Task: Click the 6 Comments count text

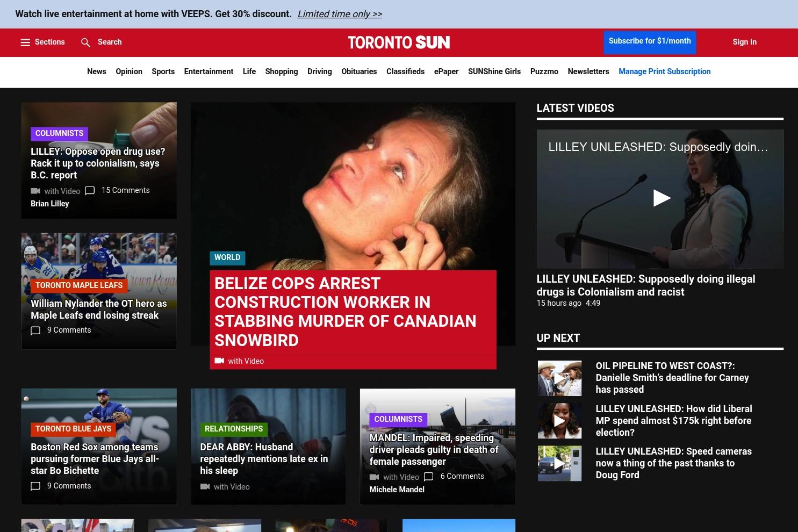Action: 462,476
